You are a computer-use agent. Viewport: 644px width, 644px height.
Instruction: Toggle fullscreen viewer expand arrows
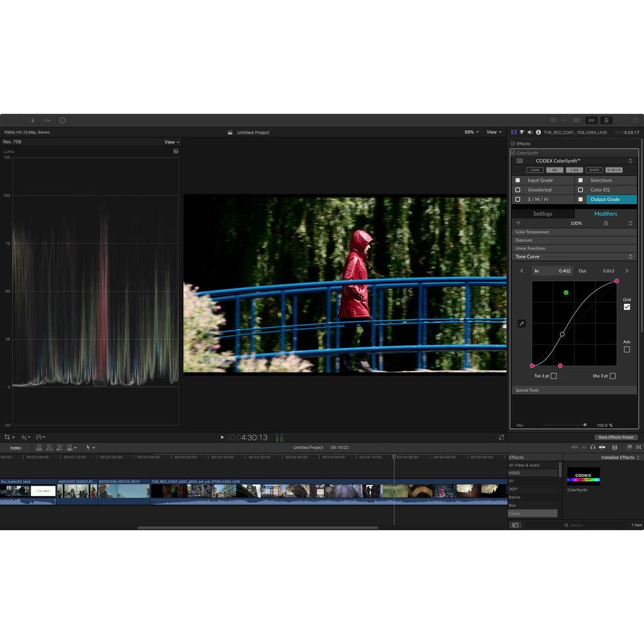501,437
